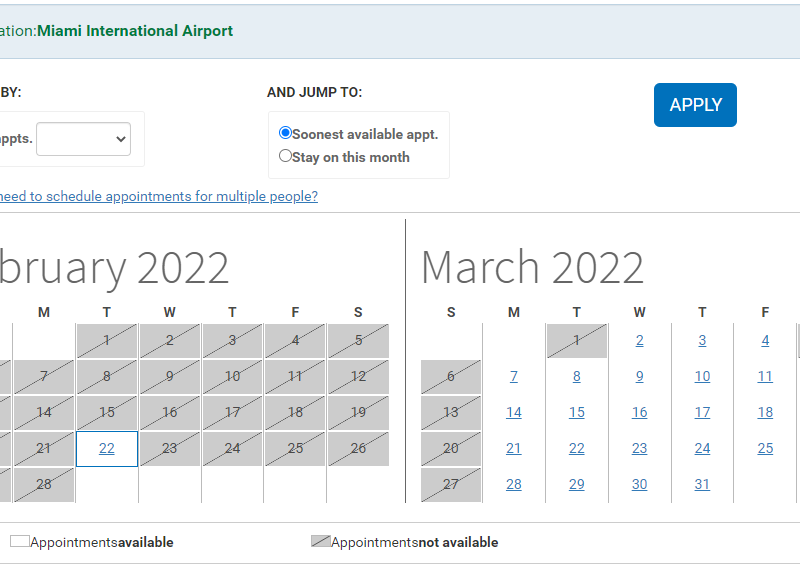800x576 pixels.
Task: Select the Stay on this month option
Action: (x=286, y=156)
